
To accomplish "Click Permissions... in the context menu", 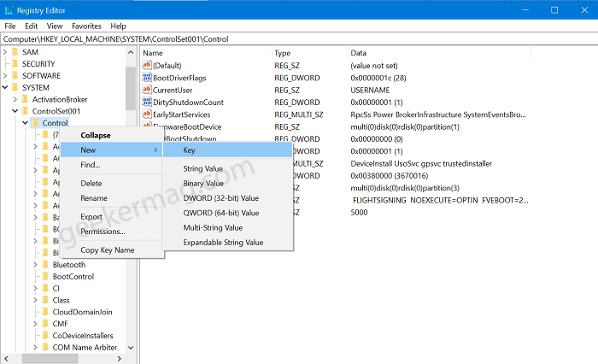I will click(x=103, y=232).
